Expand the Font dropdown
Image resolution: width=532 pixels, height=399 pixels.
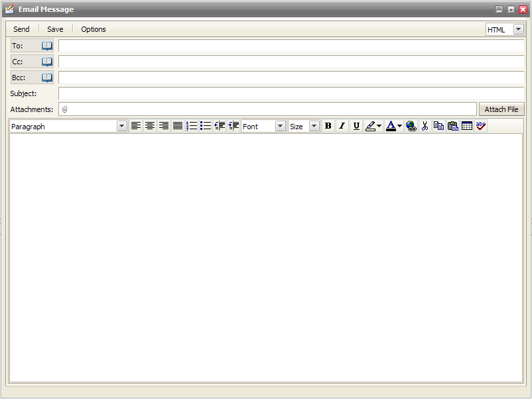pyautogui.click(x=280, y=126)
